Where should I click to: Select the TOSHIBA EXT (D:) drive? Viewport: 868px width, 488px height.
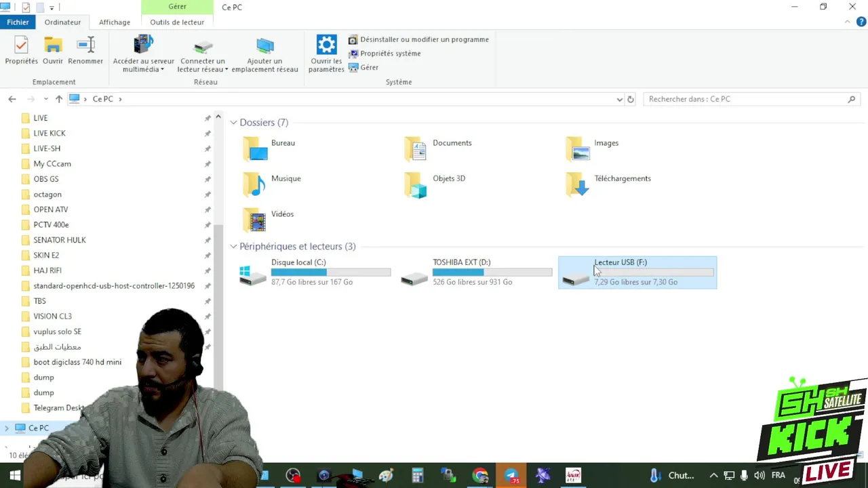coord(477,272)
